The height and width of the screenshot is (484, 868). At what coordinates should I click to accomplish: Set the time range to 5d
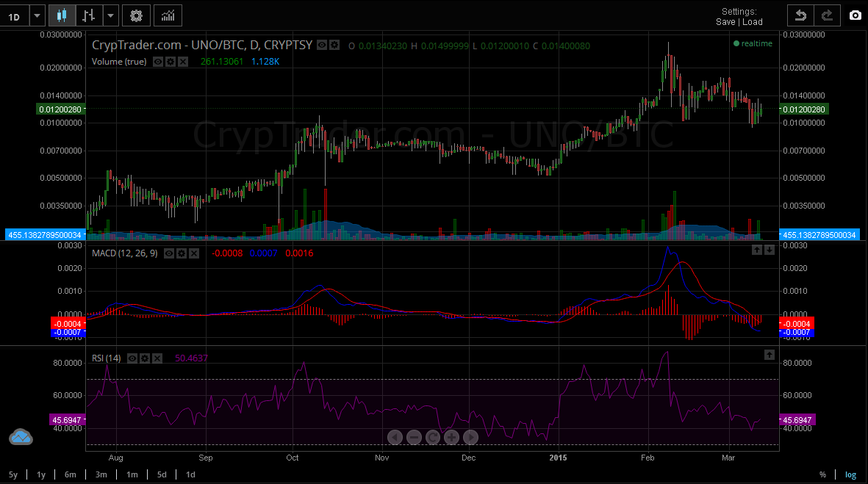[x=162, y=474]
